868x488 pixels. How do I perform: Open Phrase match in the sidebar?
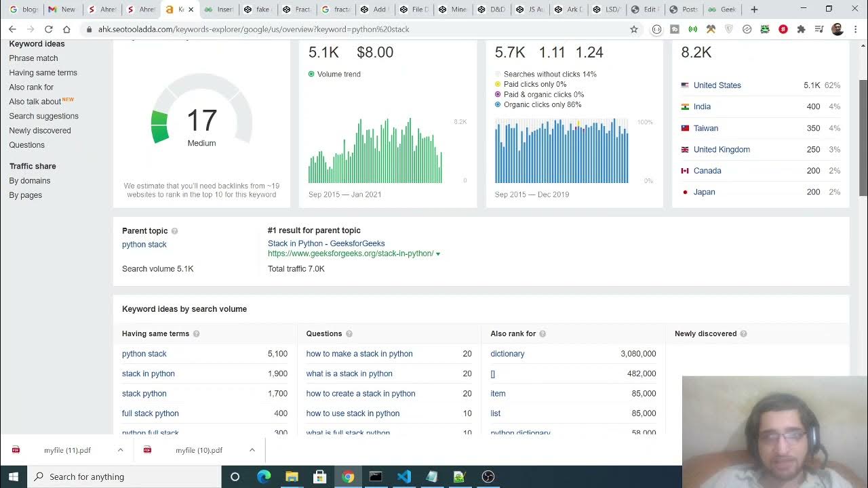33,58
